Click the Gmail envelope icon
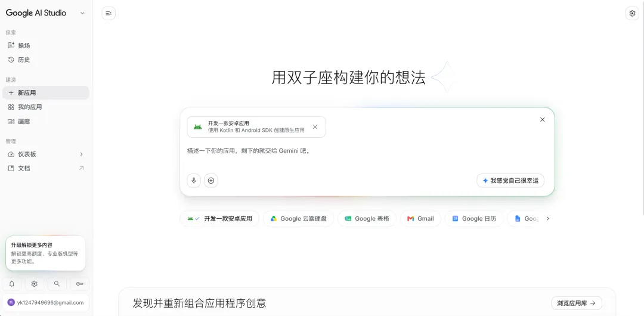 410,219
